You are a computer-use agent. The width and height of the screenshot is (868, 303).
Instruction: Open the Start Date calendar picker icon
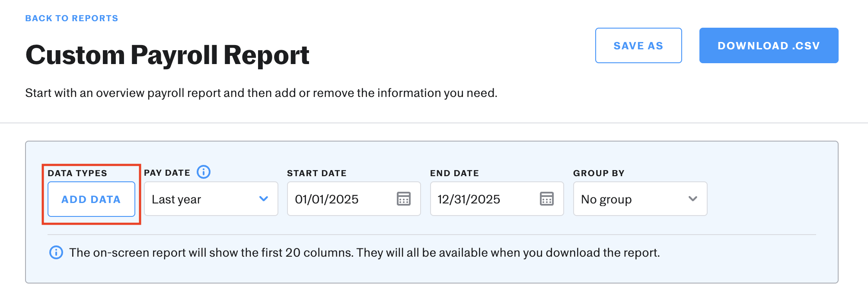click(404, 199)
